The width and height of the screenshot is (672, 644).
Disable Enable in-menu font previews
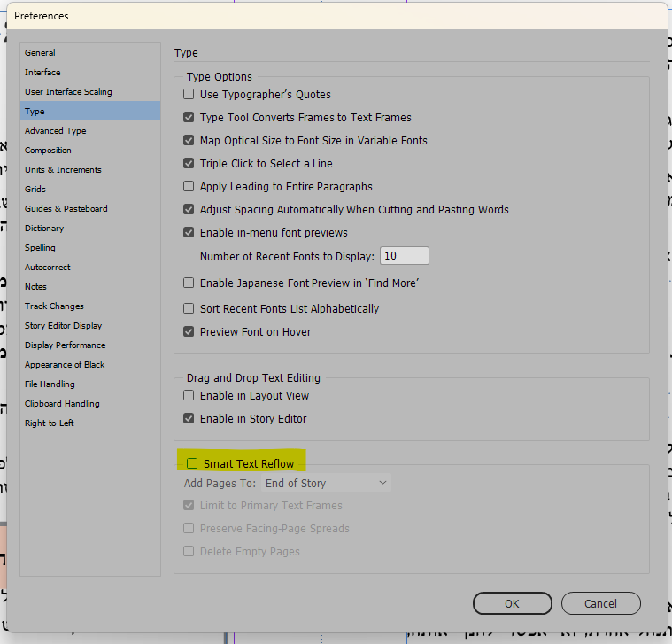(x=189, y=232)
